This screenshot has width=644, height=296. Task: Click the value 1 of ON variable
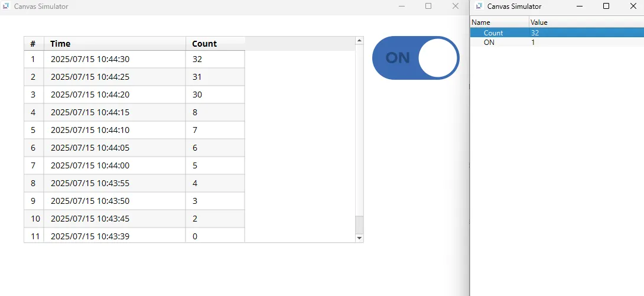pyautogui.click(x=533, y=43)
